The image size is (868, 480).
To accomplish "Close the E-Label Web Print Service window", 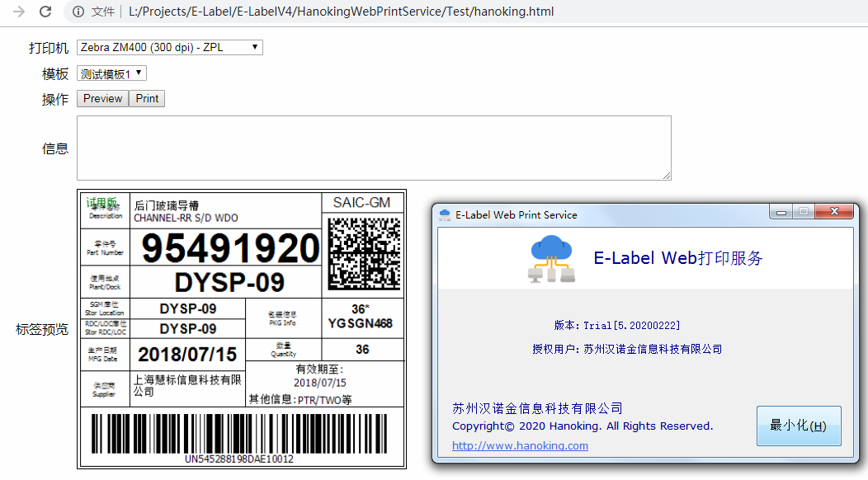I will tap(835, 211).
